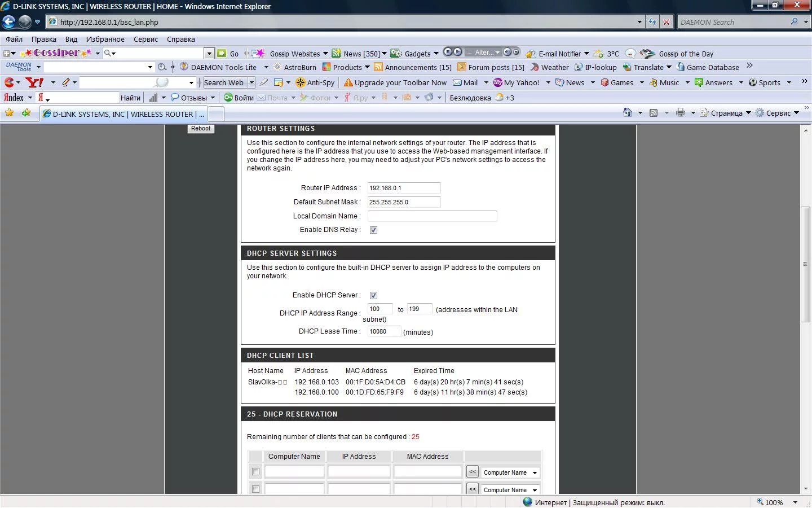This screenshot has height=508, width=812.
Task: Open the Home page icon
Action: [628, 113]
